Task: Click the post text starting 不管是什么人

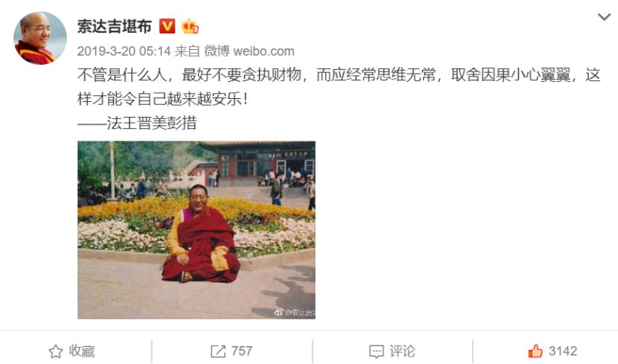Action: [x=339, y=75]
